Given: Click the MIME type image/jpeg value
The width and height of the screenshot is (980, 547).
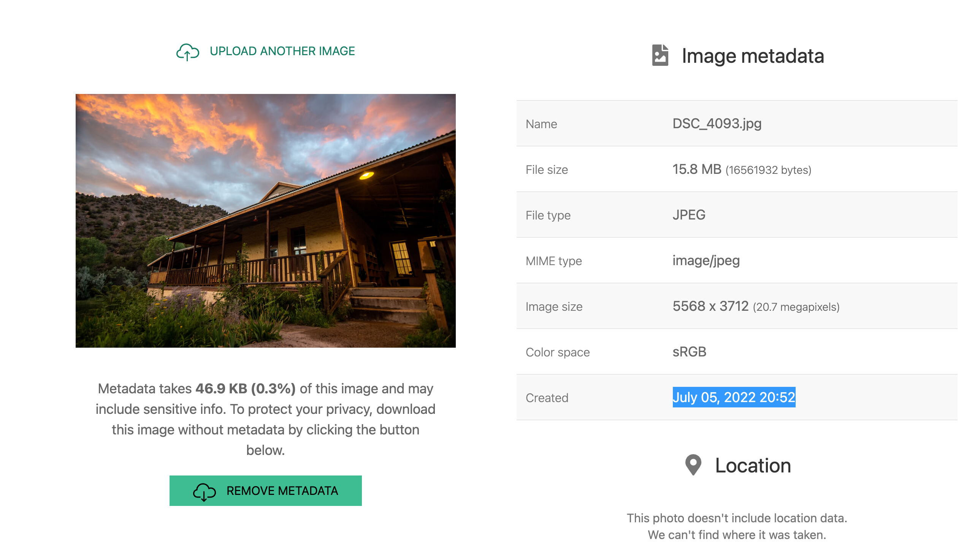Looking at the screenshot, I should coord(706,261).
